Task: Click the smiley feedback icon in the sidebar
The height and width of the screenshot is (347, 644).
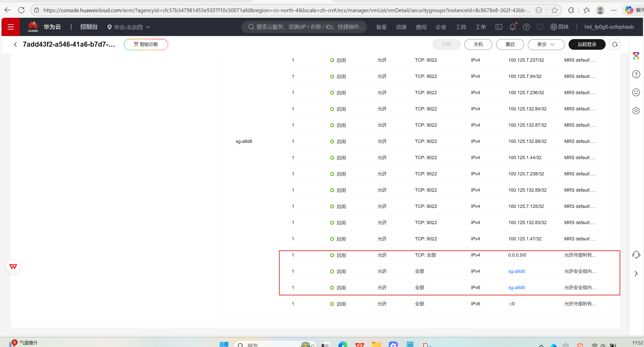Action: (636, 92)
